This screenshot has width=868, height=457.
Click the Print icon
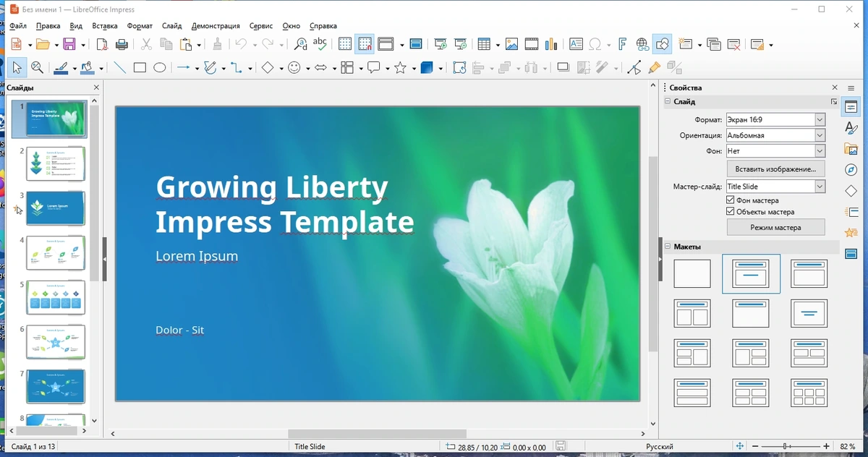tap(122, 44)
